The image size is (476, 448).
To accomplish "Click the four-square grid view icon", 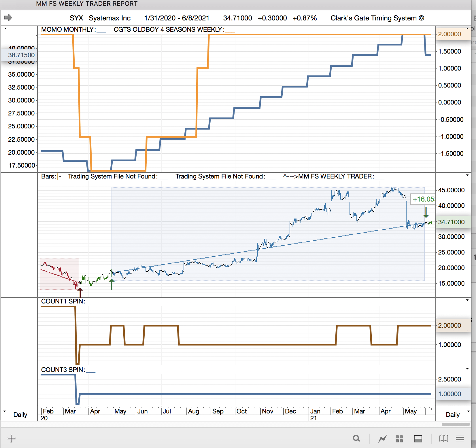I will coord(399,438).
